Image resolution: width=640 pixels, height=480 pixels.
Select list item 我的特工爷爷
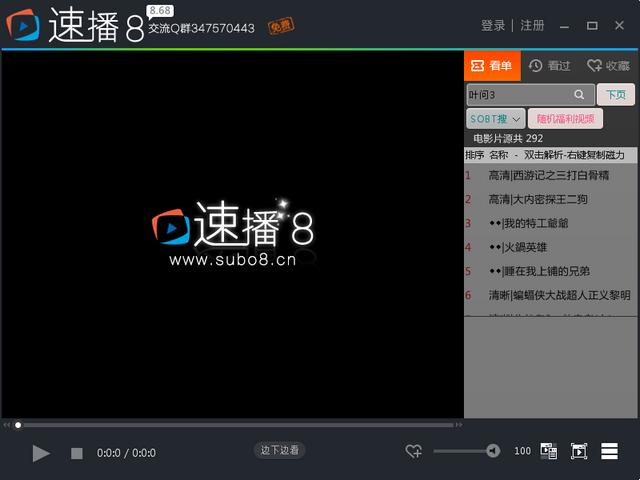pyautogui.click(x=550, y=223)
